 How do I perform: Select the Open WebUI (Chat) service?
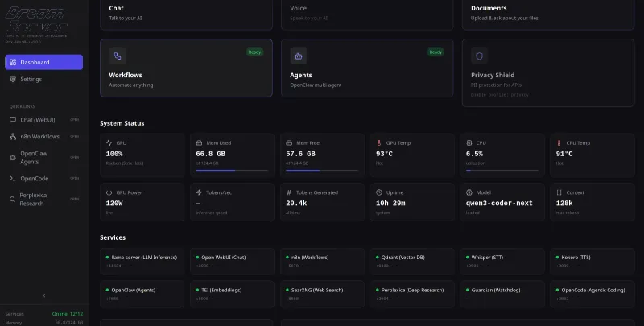click(x=232, y=262)
